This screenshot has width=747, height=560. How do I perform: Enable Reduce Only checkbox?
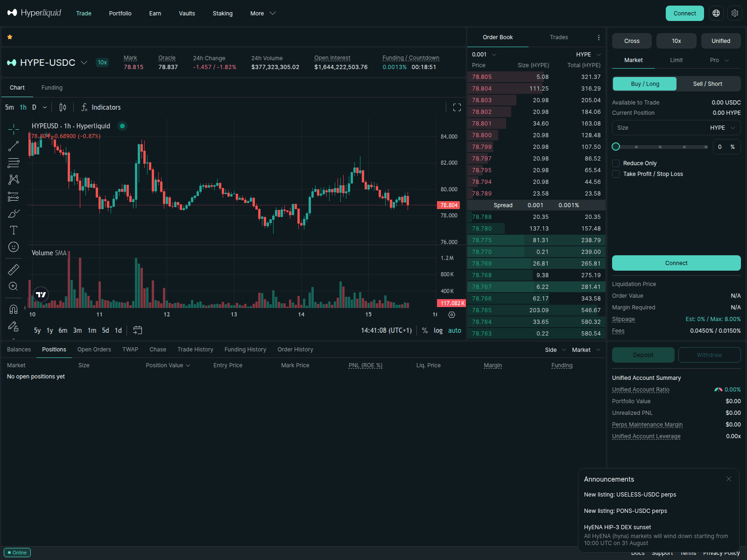click(x=616, y=163)
